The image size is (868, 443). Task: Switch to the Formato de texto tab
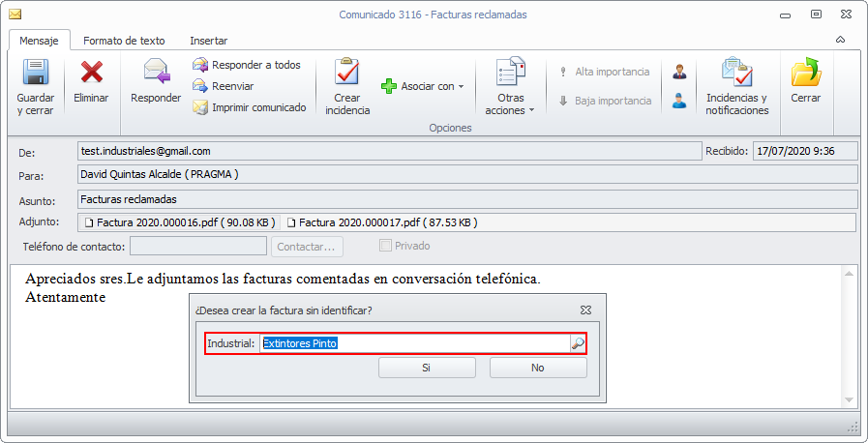[124, 41]
